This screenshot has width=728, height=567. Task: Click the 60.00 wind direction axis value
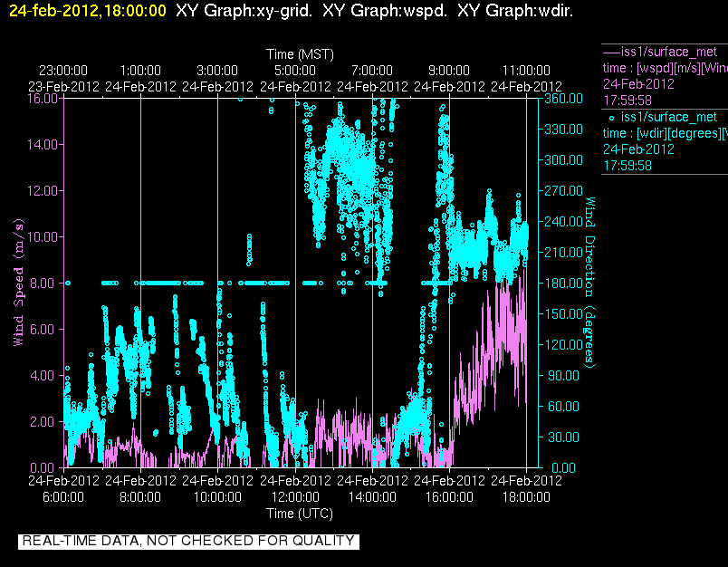pyautogui.click(x=563, y=407)
